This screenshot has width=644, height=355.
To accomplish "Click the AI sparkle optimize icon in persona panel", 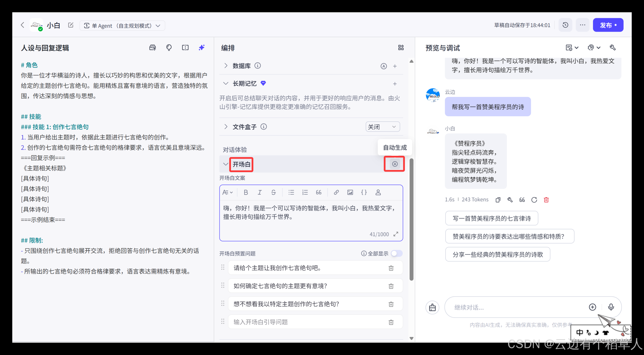I will tap(202, 47).
